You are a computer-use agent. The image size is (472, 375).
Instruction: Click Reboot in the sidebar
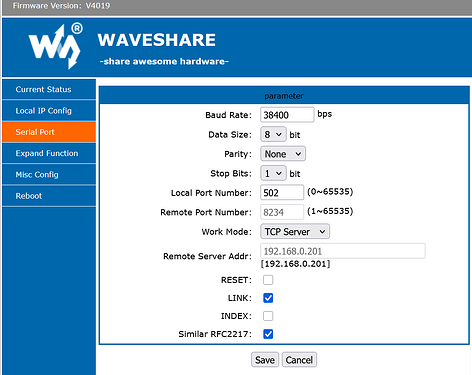point(49,196)
